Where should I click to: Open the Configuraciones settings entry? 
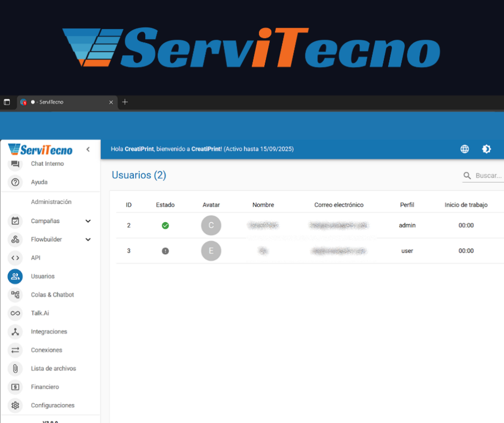[53, 405]
